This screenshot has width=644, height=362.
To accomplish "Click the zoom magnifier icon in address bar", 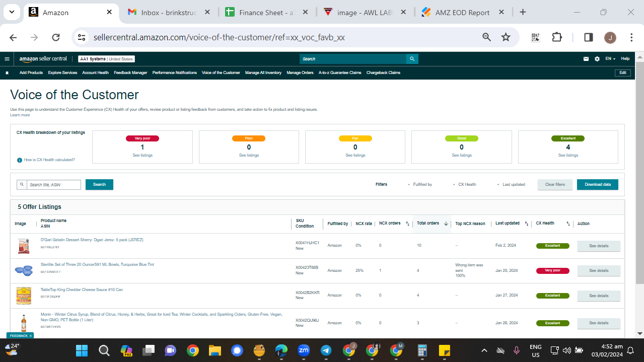I will pyautogui.click(x=486, y=37).
